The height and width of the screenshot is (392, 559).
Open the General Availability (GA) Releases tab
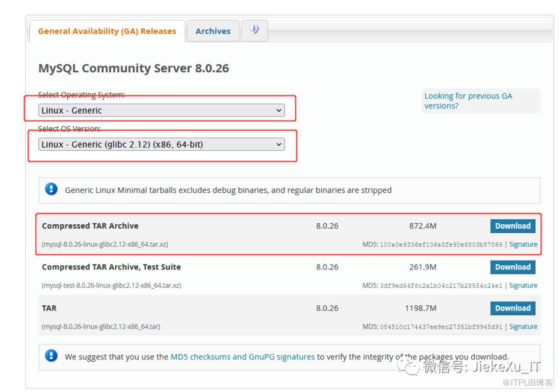pos(107,31)
